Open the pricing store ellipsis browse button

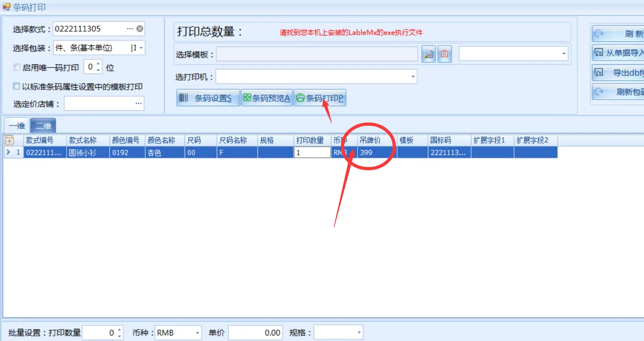pyautogui.click(x=139, y=104)
